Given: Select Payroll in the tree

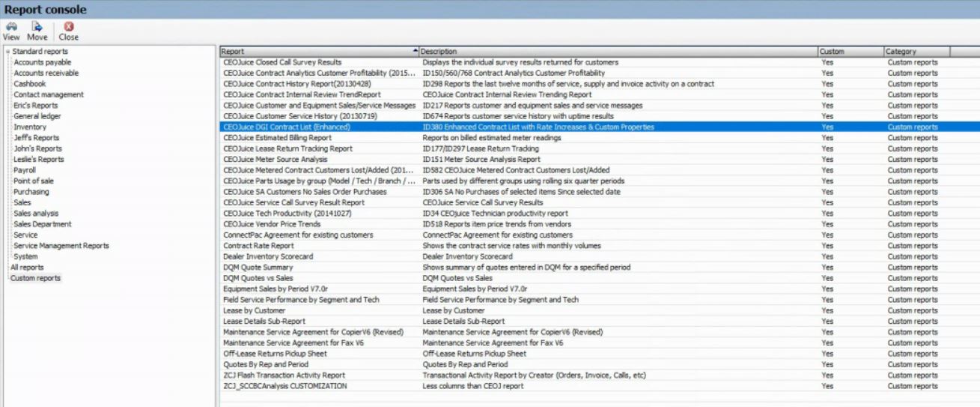Looking at the screenshot, I should pos(25,170).
